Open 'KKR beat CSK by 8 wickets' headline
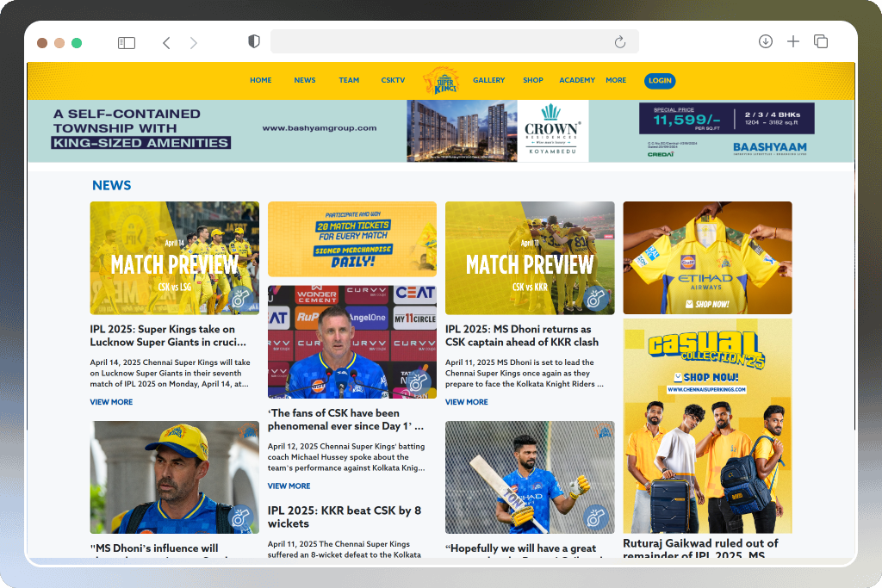 pyautogui.click(x=345, y=517)
